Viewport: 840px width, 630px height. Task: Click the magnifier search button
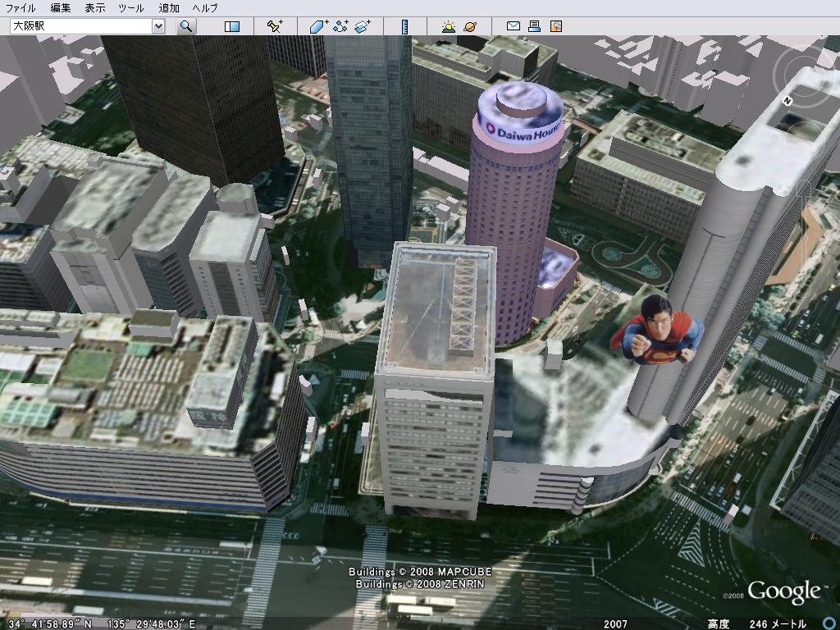click(x=186, y=25)
